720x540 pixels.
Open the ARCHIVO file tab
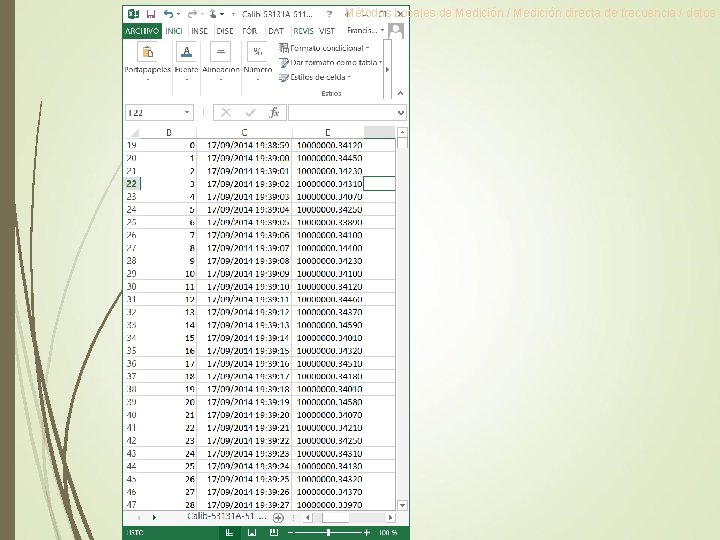[x=142, y=31]
